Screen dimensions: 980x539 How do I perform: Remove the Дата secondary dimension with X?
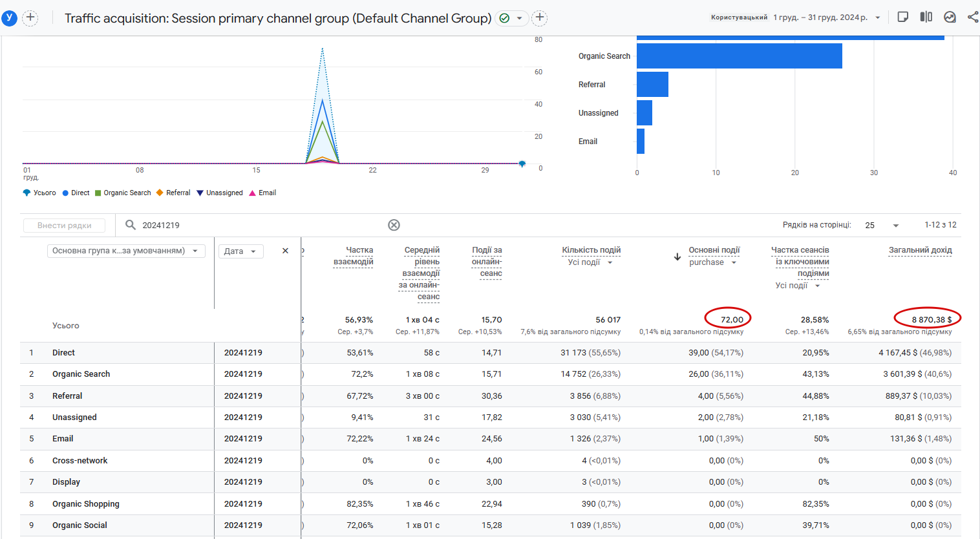[x=285, y=251]
